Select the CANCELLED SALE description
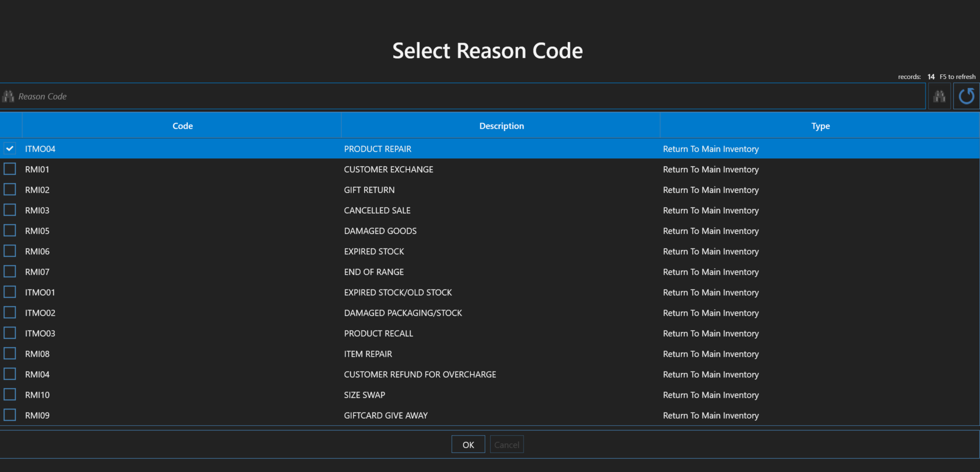This screenshot has width=980, height=472. pos(377,210)
